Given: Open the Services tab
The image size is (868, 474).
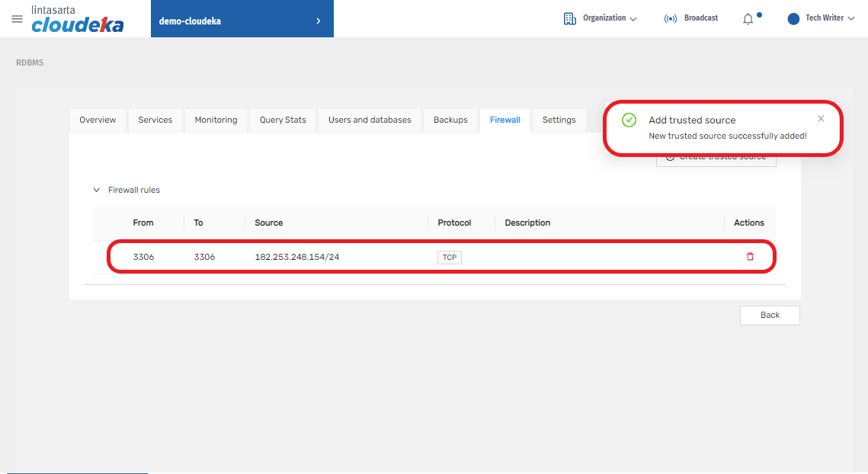Looking at the screenshot, I should tap(155, 120).
